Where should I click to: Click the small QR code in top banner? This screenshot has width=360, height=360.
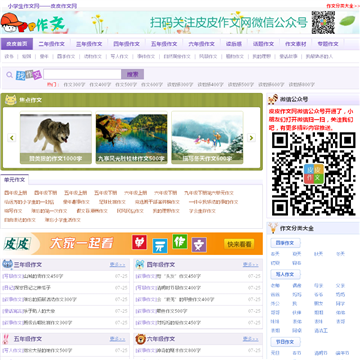[323, 22]
